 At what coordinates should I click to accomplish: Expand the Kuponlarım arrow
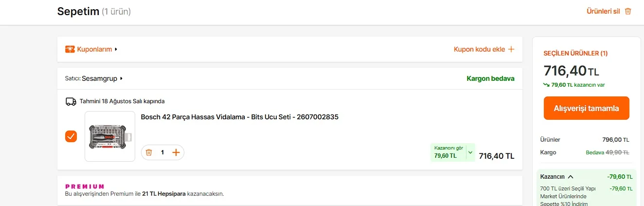(x=116, y=49)
